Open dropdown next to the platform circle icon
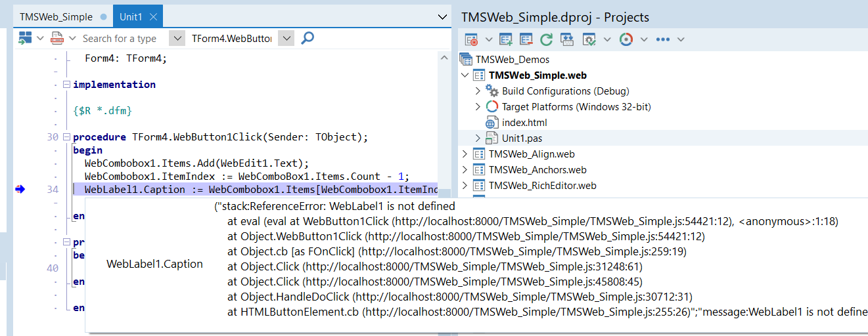Viewport: 868px width, 336px height. [644, 39]
